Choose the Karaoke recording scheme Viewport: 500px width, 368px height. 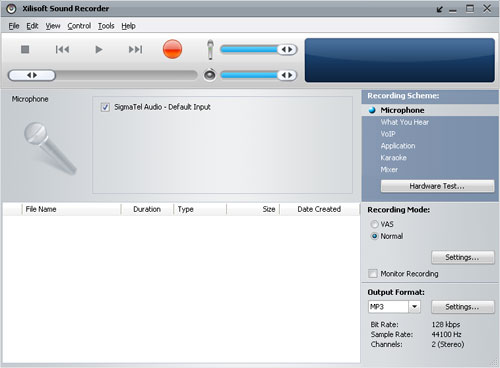394,158
